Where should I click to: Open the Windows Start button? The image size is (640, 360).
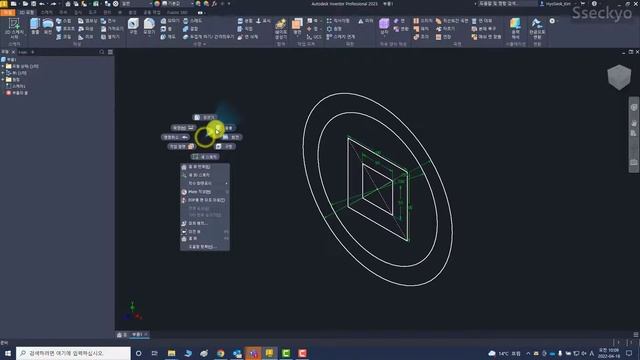[x=7, y=353]
